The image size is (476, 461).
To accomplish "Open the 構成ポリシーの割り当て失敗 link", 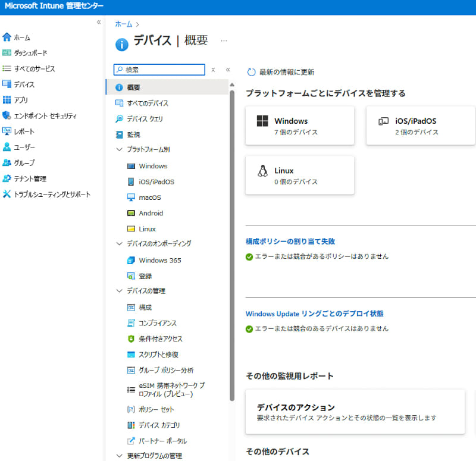I will pos(289,242).
